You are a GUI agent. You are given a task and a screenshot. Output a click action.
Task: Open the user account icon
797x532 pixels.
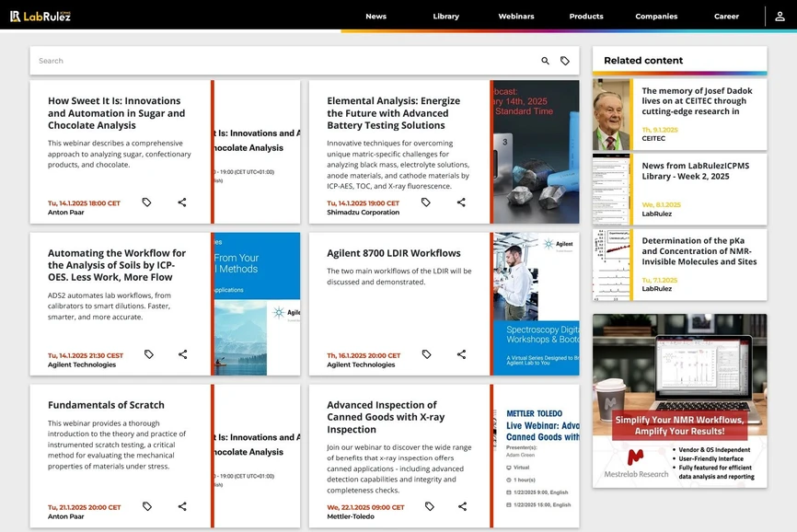click(780, 17)
